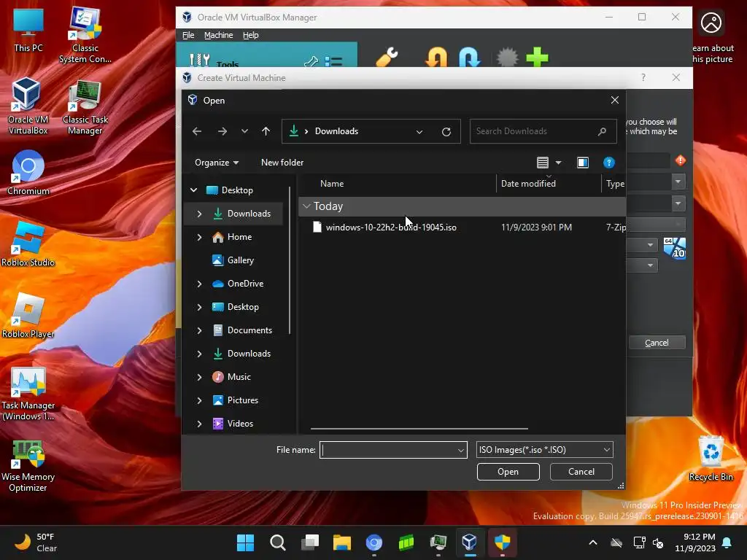Image resolution: width=747 pixels, height=560 pixels.
Task: Sort by Date modified column header
Action: (528, 183)
